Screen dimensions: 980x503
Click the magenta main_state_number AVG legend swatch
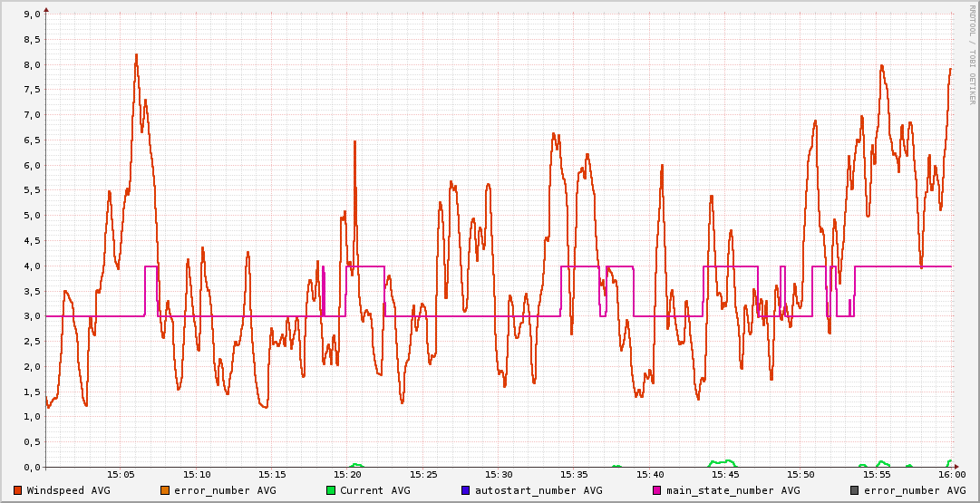pyautogui.click(x=657, y=490)
